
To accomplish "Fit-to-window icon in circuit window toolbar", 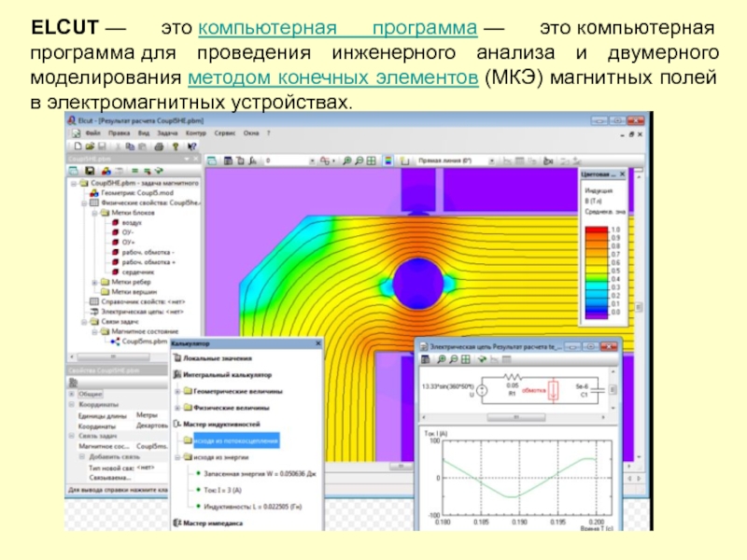I will 466,359.
